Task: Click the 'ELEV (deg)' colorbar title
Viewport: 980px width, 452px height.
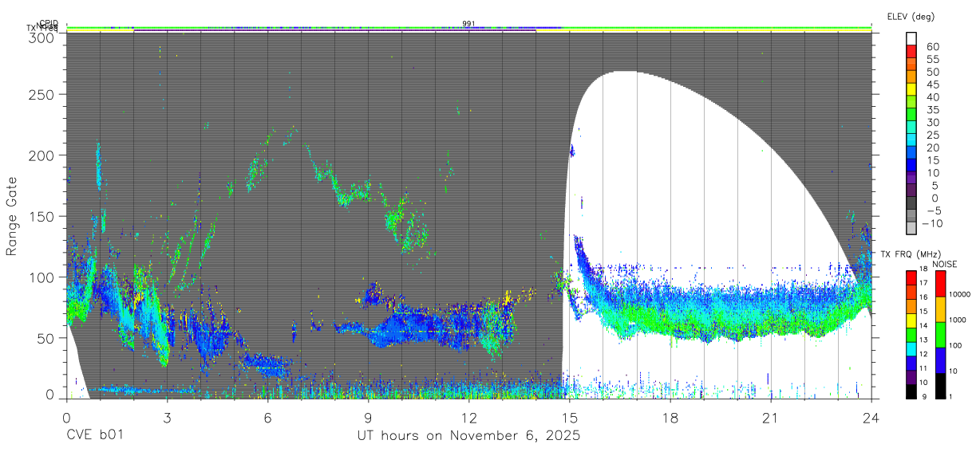Action: click(911, 16)
